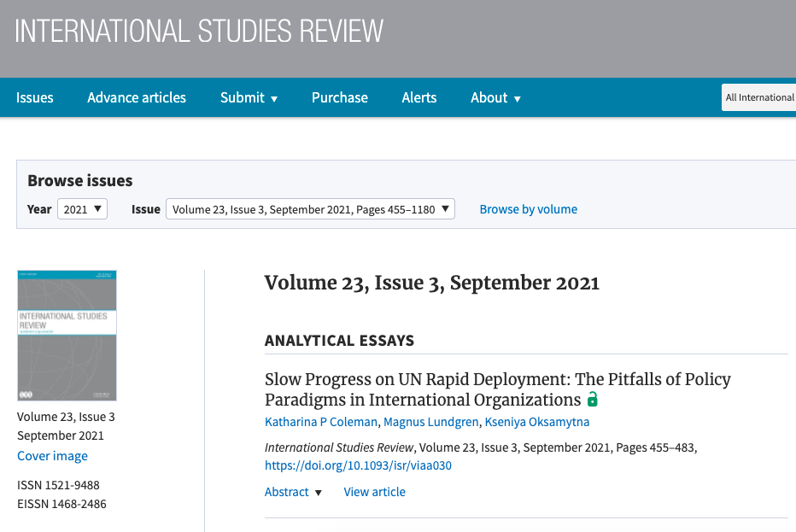
Task: Click the Analytical Essays section heading
Action: pyautogui.click(x=339, y=340)
